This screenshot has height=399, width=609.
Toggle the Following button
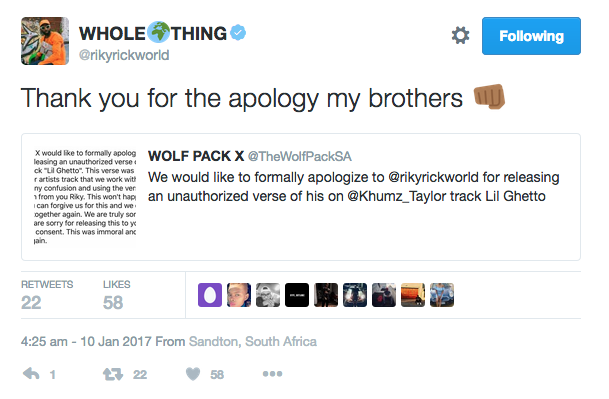531,36
